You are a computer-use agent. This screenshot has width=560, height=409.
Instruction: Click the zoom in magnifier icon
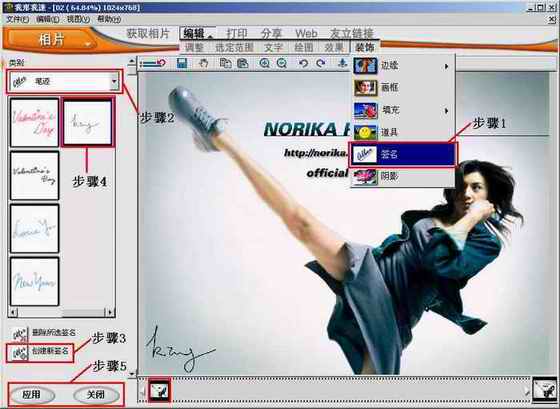[x=265, y=63]
